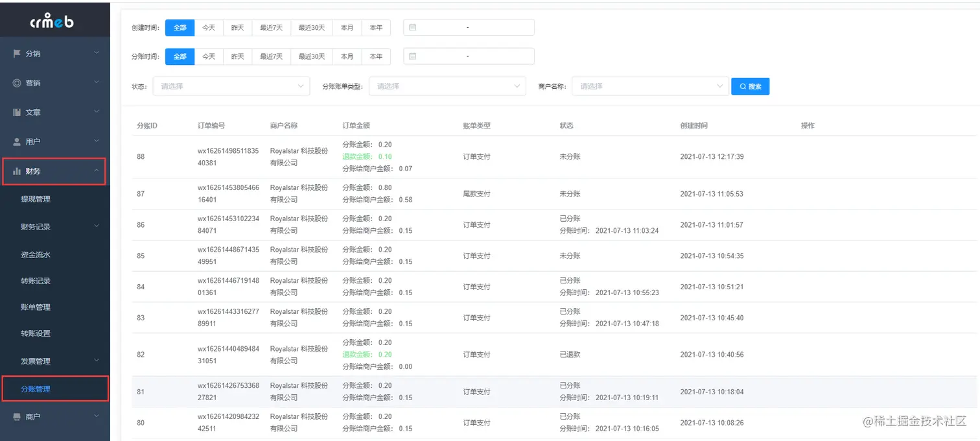Click the 状态 column header

click(566, 126)
